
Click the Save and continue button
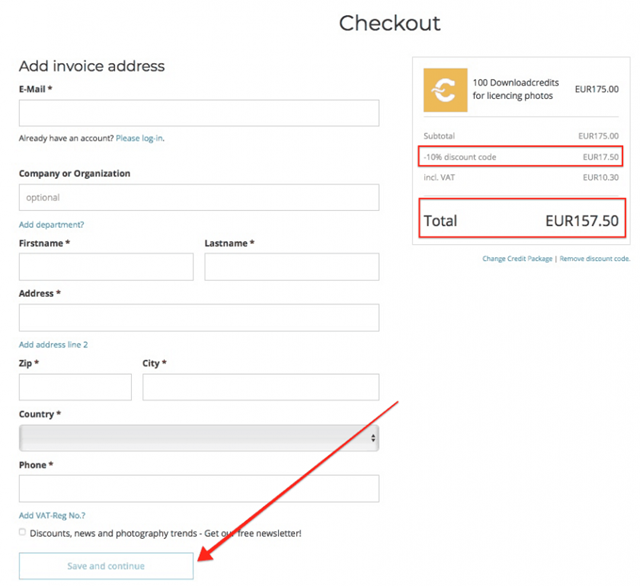(106, 566)
